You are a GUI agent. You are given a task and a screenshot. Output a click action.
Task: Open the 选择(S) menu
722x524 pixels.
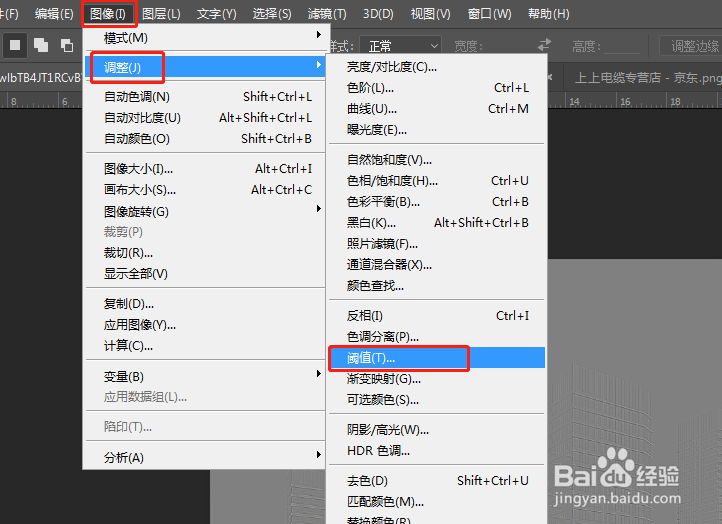[x=272, y=14]
